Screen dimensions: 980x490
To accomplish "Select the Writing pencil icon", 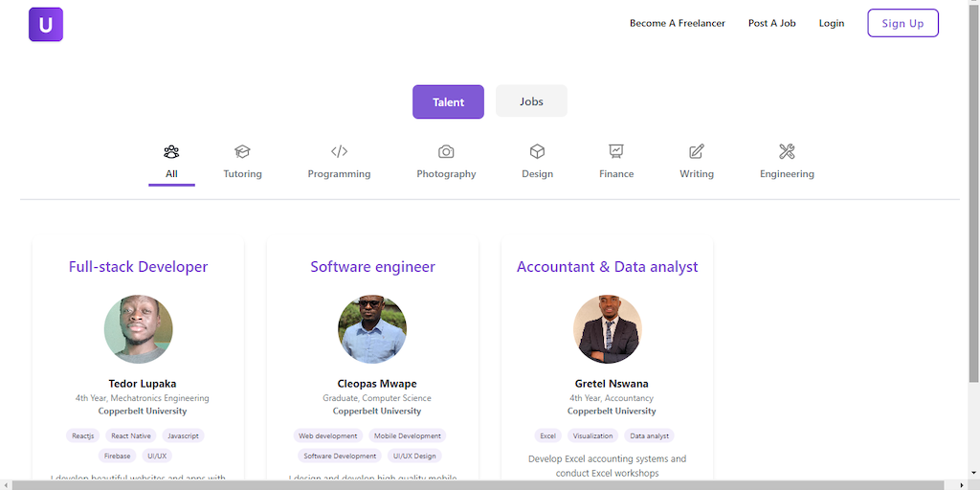I will (x=697, y=151).
